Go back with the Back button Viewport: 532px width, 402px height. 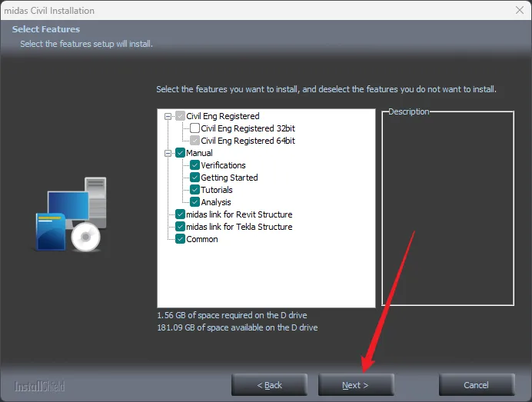tap(269, 385)
